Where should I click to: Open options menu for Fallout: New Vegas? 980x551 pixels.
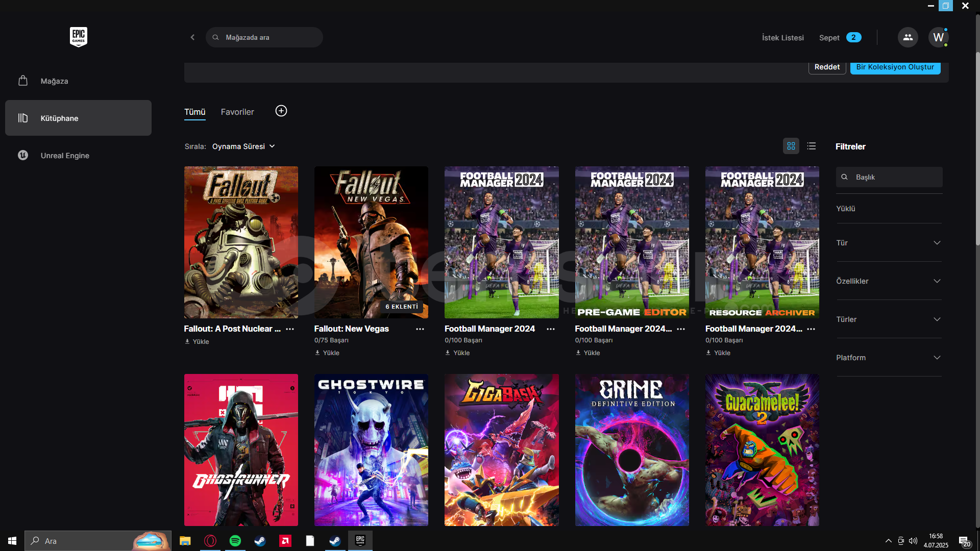click(420, 329)
